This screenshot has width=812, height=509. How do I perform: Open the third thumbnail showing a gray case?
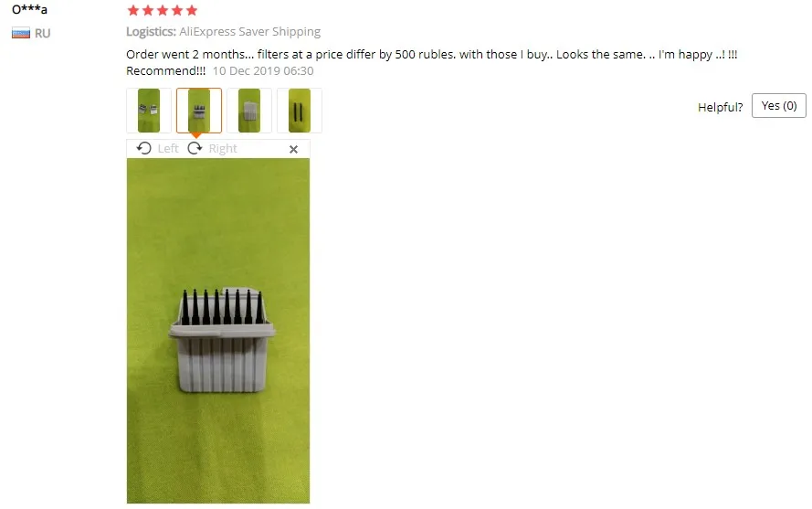tap(249, 111)
